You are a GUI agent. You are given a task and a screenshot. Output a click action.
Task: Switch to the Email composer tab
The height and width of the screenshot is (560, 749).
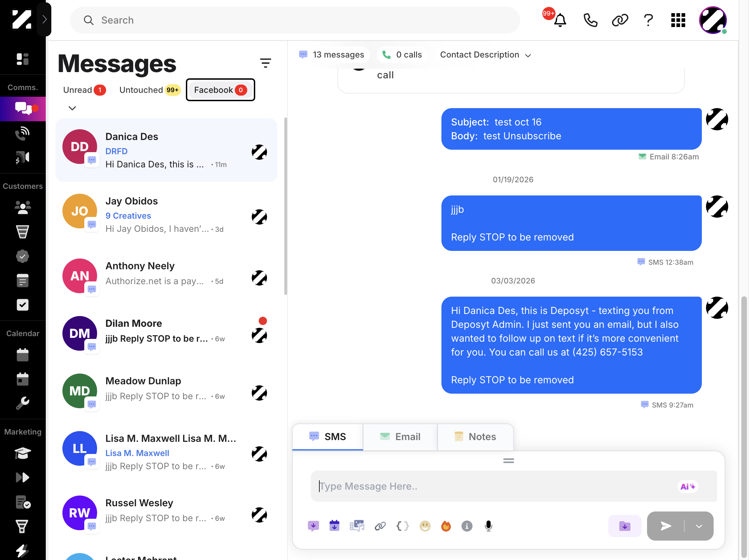(400, 437)
